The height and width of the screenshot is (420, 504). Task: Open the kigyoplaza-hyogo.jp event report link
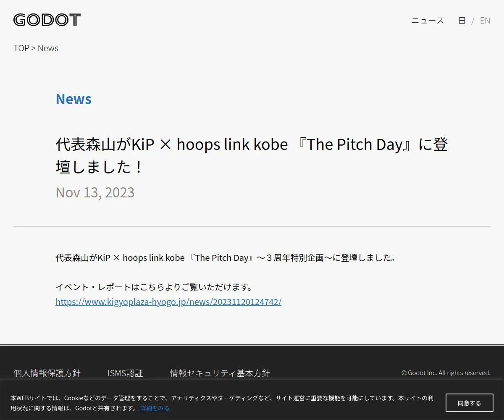(x=168, y=302)
